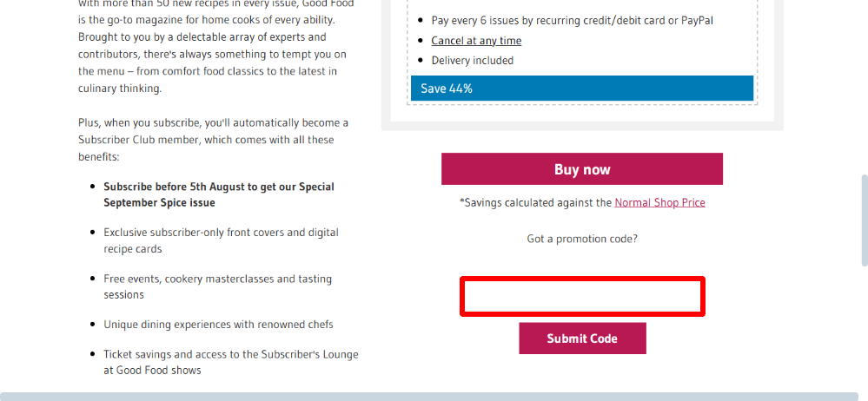Viewport: 868px width, 401px height.
Task: Click the 'Got a promotion code?' text
Action: [x=581, y=239]
